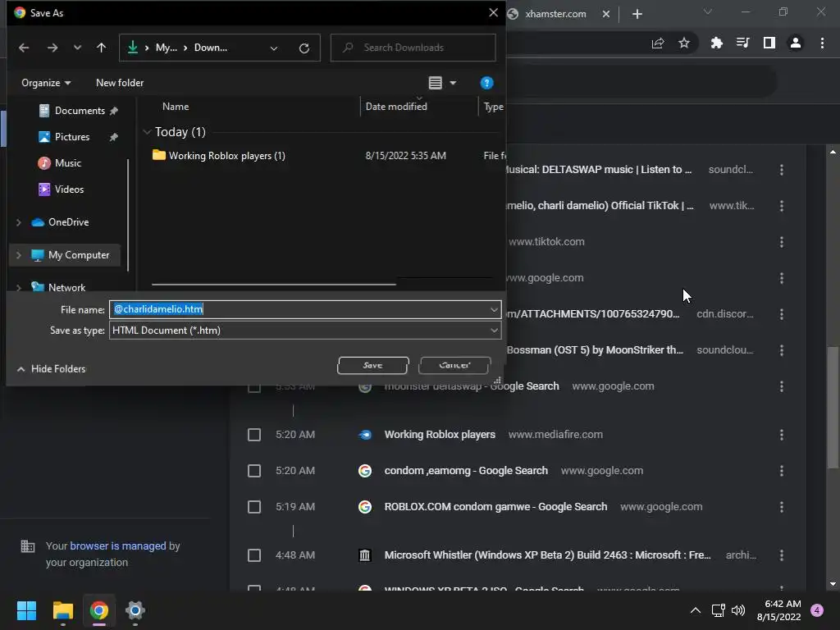Open Chrome extensions puzzle icon
Image resolution: width=840 pixels, height=630 pixels.
tap(716, 43)
